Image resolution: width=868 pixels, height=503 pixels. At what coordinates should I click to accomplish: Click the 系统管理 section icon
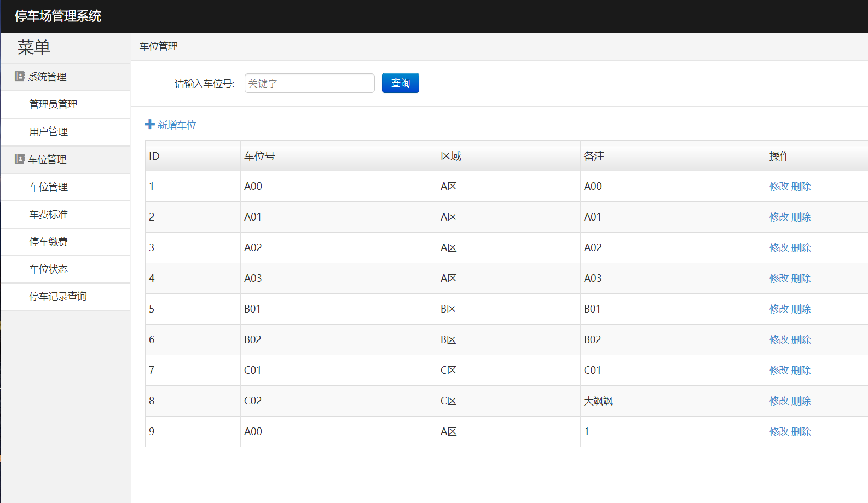20,77
